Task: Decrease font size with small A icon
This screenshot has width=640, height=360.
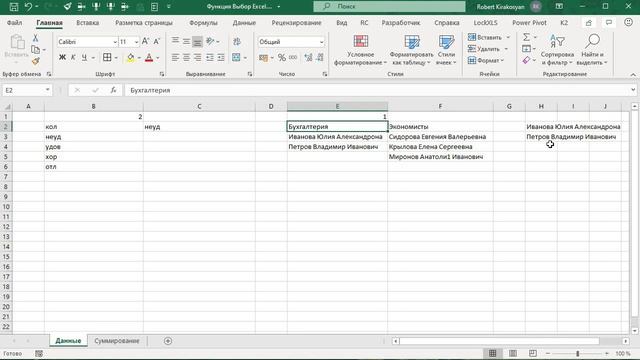Action: click(157, 41)
